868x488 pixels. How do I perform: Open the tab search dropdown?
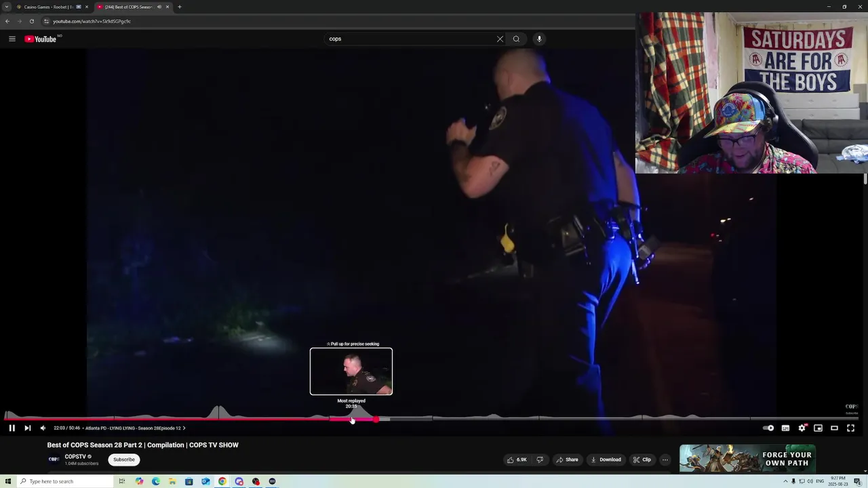coord(6,7)
